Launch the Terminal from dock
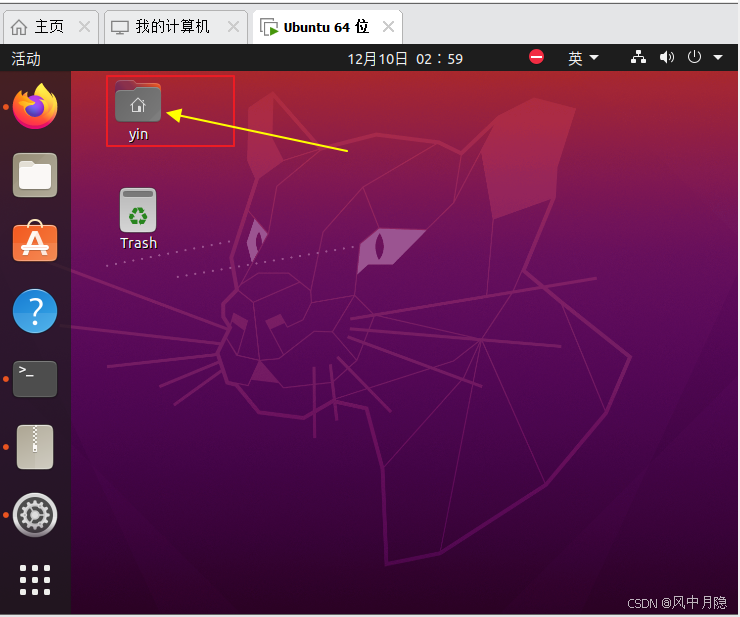 pyautogui.click(x=35, y=379)
